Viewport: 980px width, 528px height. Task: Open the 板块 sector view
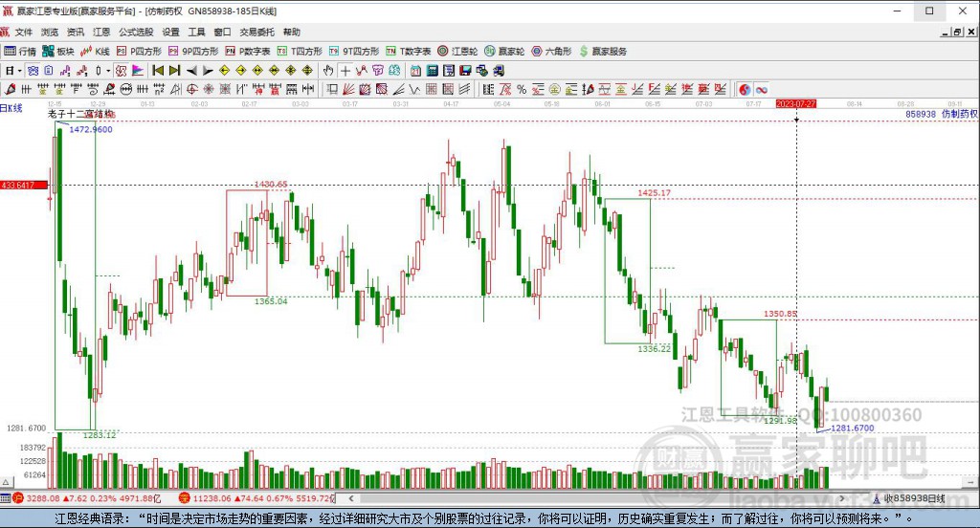58,52
